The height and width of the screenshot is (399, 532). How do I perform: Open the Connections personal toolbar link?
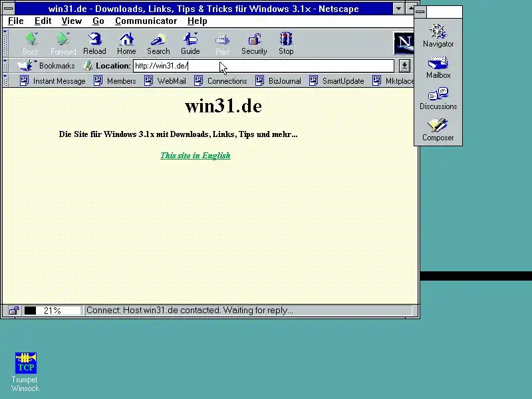tap(221, 81)
